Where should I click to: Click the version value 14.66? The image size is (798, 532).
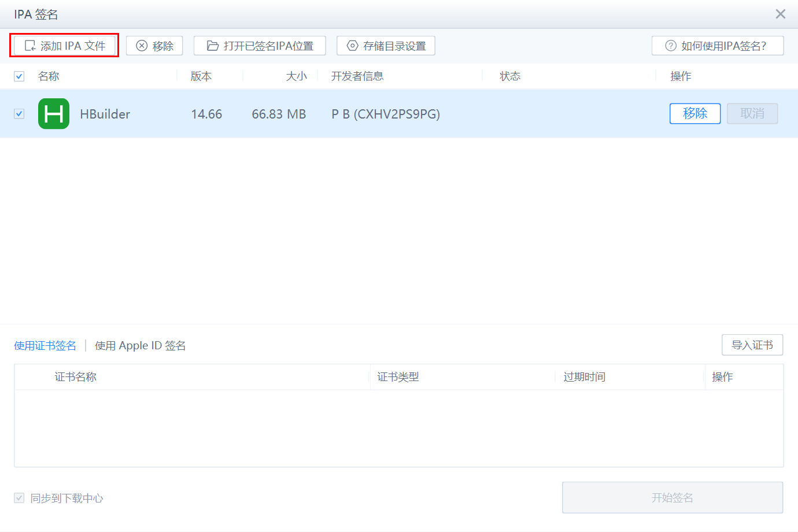206,114
